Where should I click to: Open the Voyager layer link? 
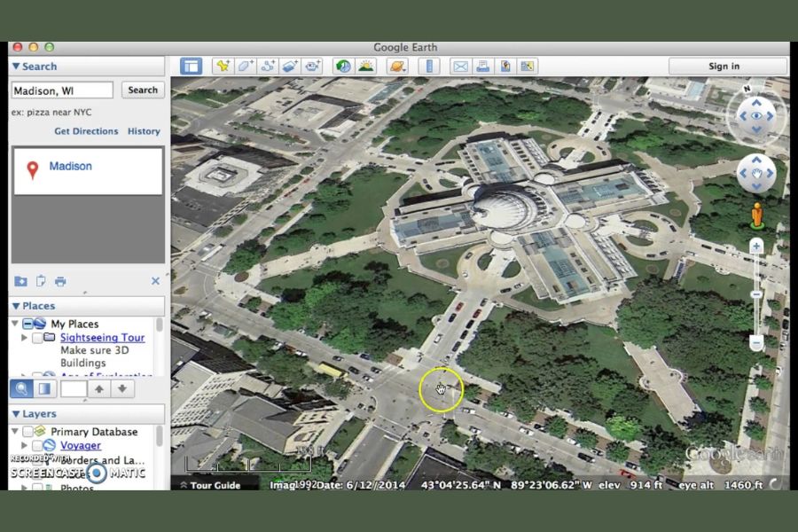(x=81, y=445)
